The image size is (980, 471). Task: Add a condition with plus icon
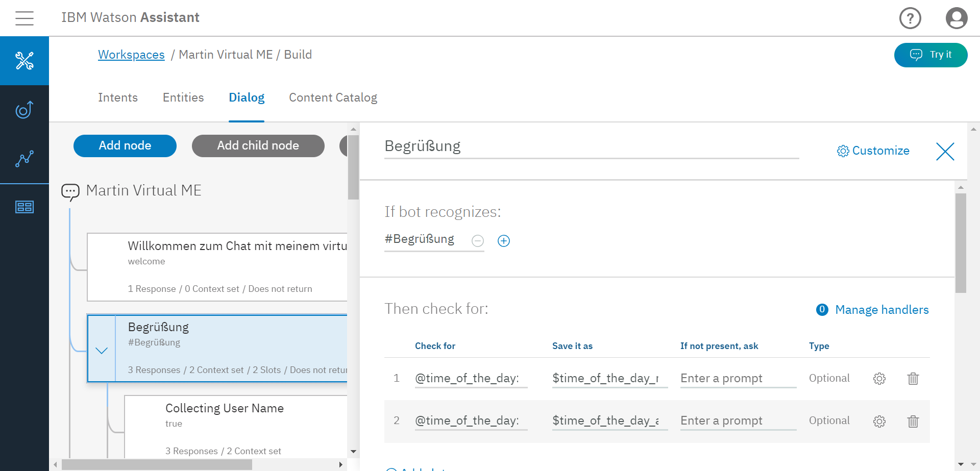point(504,241)
